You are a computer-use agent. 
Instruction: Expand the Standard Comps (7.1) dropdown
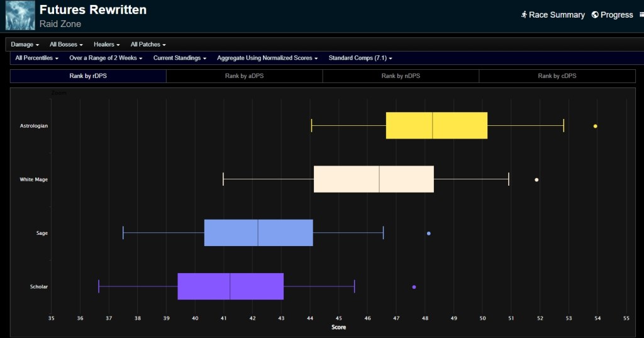coord(360,58)
